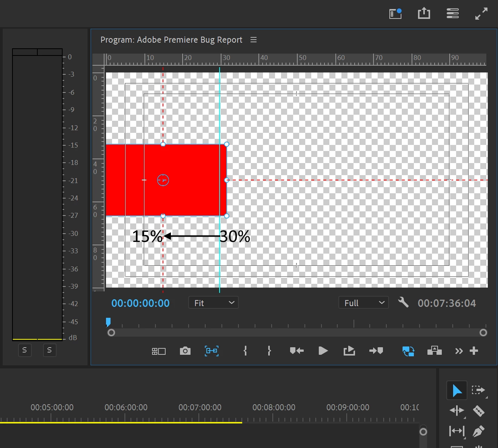The height and width of the screenshot is (448, 498).
Task: Toggle the Snap in Program Monitor button
Action: click(x=212, y=351)
